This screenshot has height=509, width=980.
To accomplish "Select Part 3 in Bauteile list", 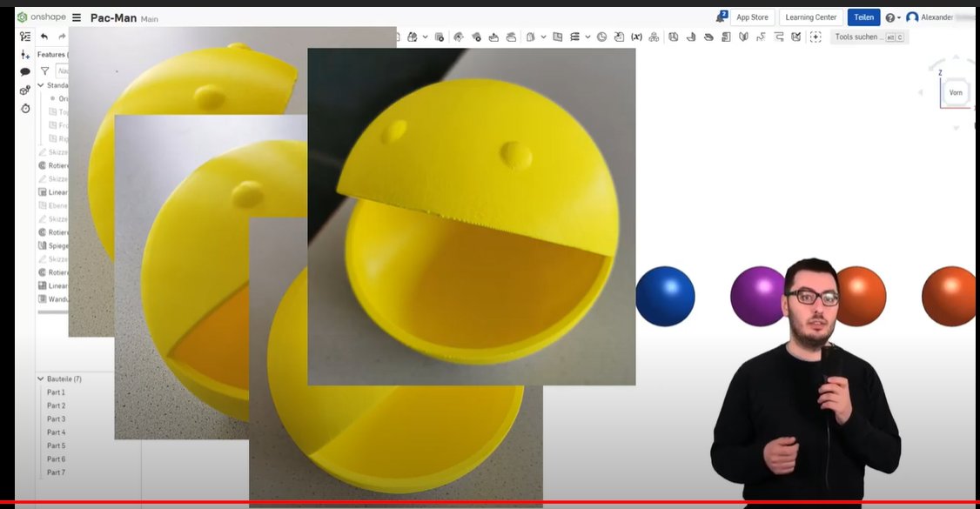I will click(56, 419).
